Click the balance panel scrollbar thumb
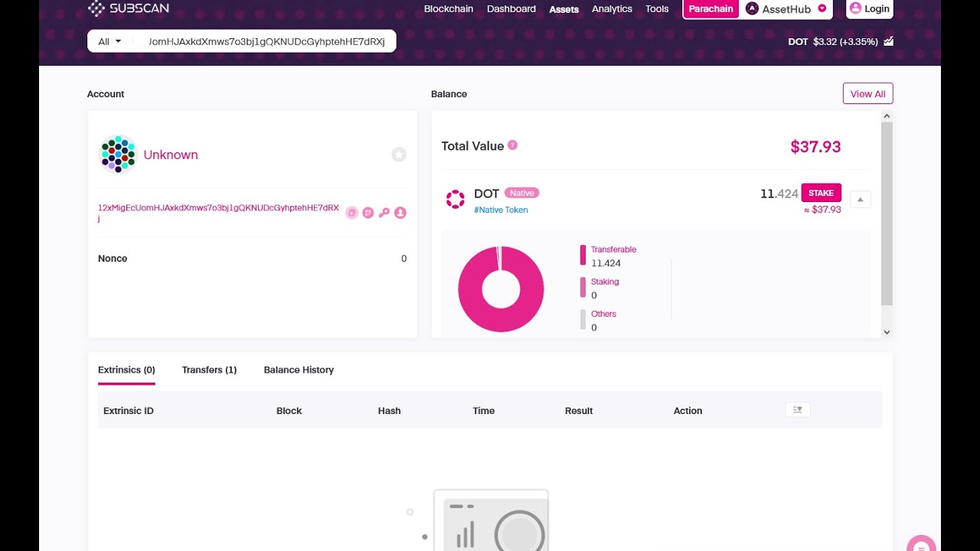The width and height of the screenshot is (980, 551). click(887, 213)
